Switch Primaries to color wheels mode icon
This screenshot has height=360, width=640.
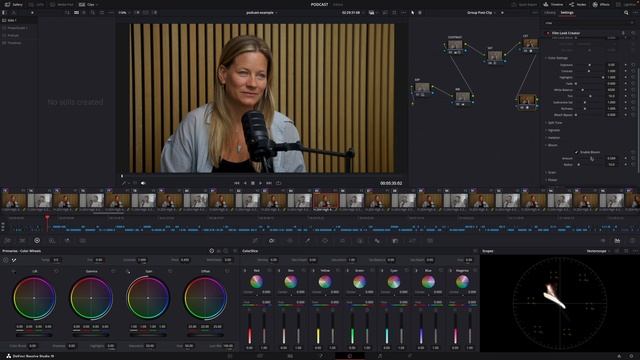point(211,251)
